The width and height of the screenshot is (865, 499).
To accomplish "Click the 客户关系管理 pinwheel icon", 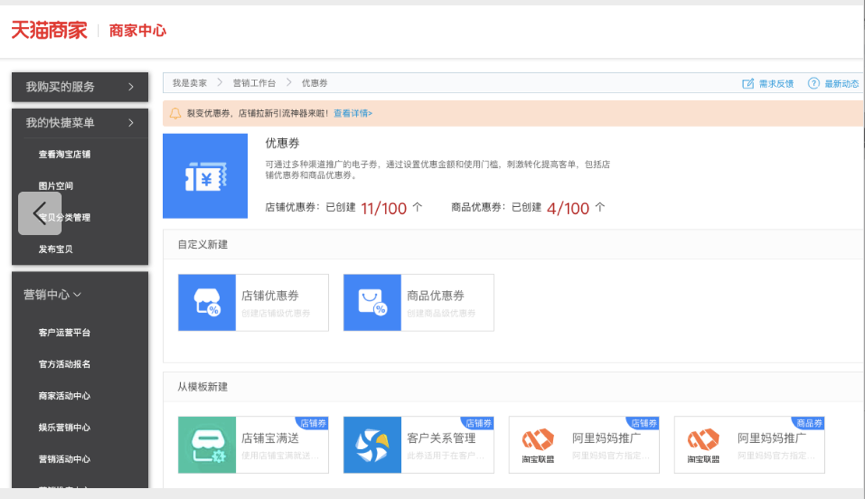I will 372,445.
